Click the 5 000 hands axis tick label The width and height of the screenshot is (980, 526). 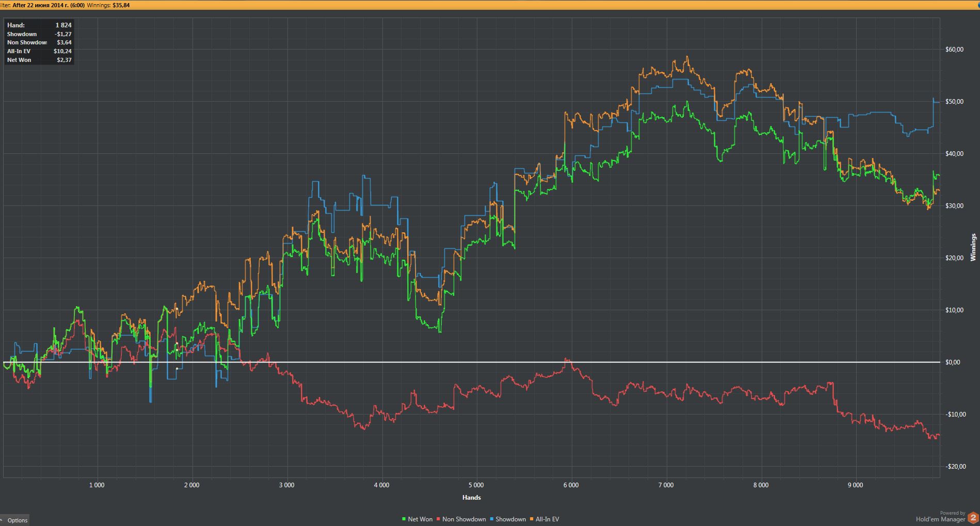point(476,485)
